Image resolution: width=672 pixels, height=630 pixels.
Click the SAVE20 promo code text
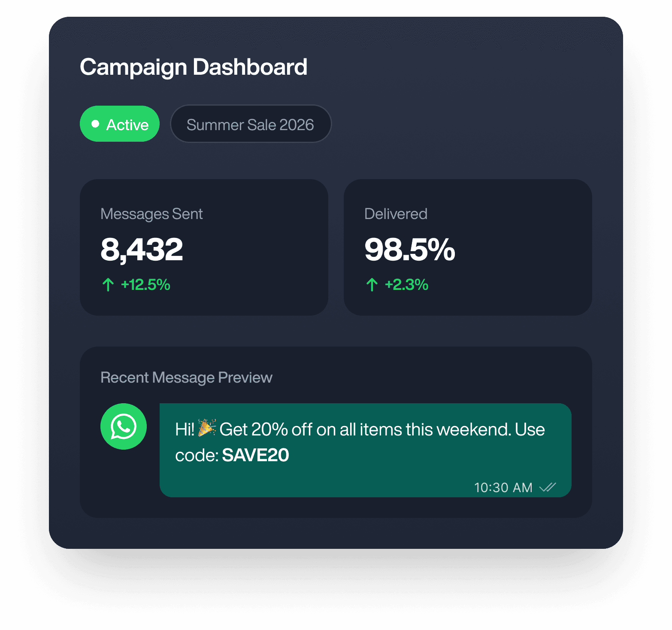(x=255, y=455)
